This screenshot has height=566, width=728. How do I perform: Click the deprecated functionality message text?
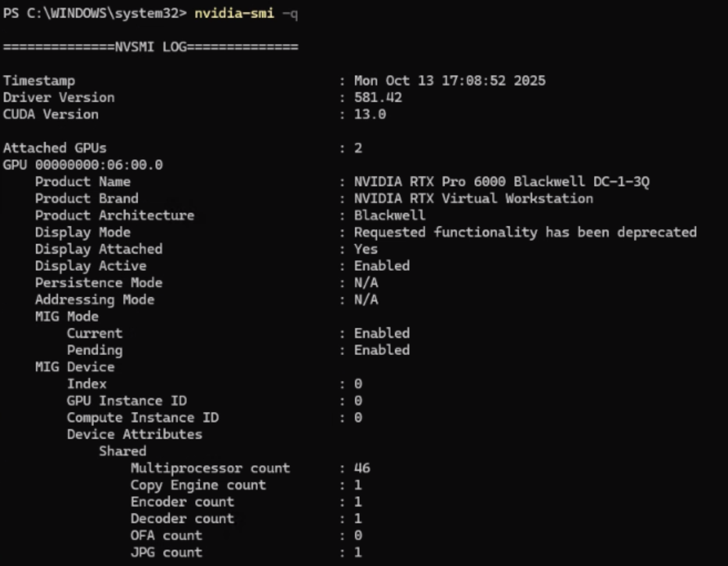click(x=525, y=232)
